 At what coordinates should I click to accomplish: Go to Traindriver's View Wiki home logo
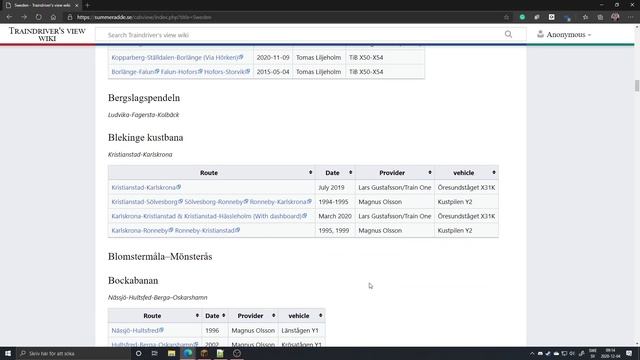[47, 35]
